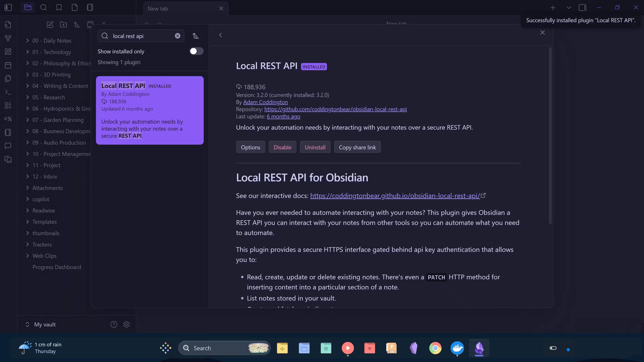
Task: Open the graph view icon
Action: coord(8,38)
